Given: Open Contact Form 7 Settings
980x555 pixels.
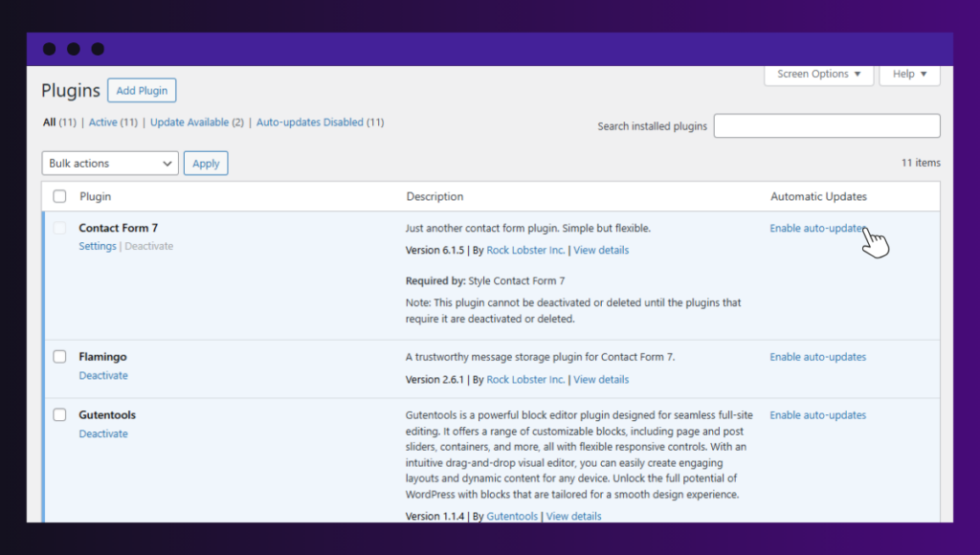Looking at the screenshot, I should (x=97, y=246).
